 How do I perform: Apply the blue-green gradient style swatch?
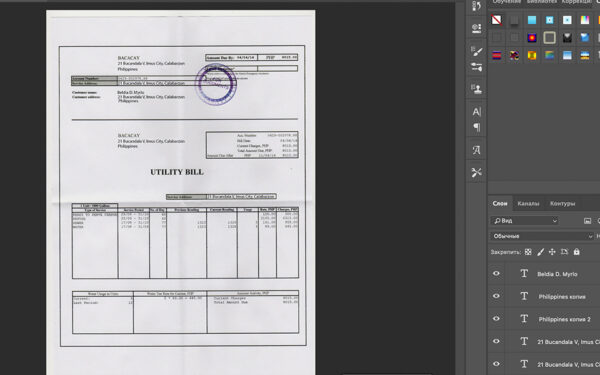(549, 55)
